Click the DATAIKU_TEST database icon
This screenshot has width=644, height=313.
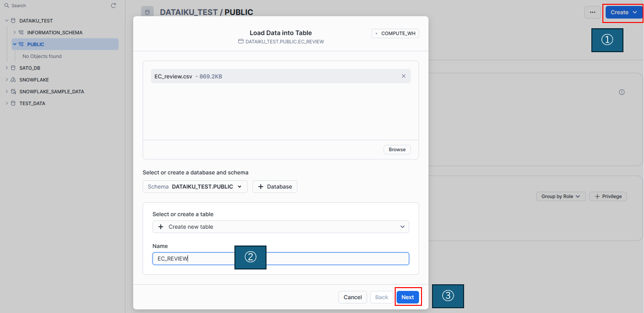(13, 21)
